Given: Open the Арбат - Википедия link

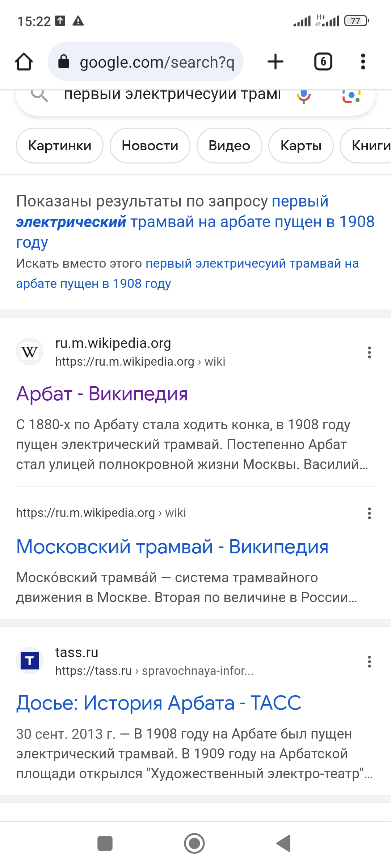Looking at the screenshot, I should [x=102, y=393].
